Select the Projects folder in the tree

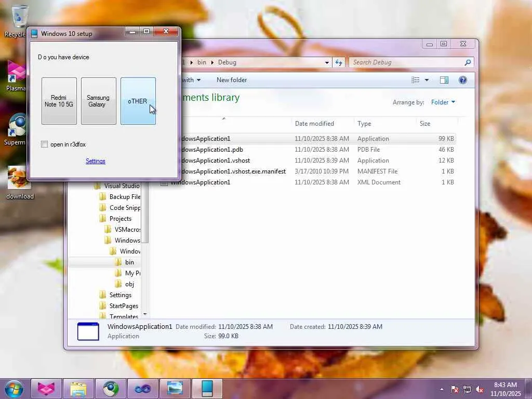coord(115,219)
